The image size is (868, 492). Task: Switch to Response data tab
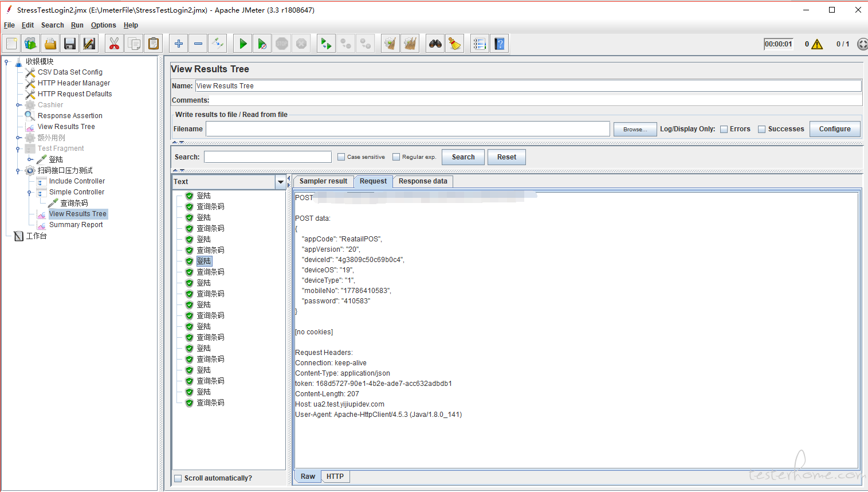tap(423, 181)
